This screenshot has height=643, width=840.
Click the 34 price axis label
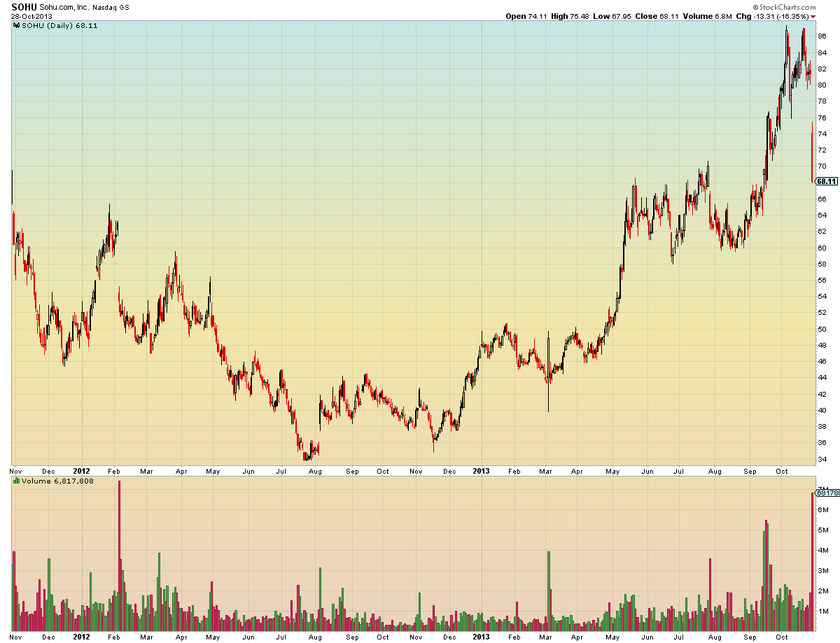[x=822, y=459]
